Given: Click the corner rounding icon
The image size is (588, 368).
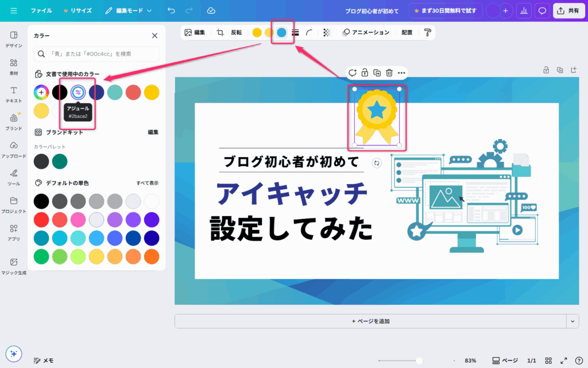Looking at the screenshot, I should pos(310,33).
